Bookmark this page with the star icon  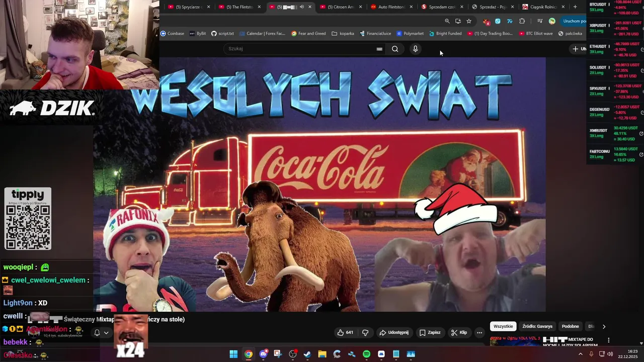tap(469, 21)
